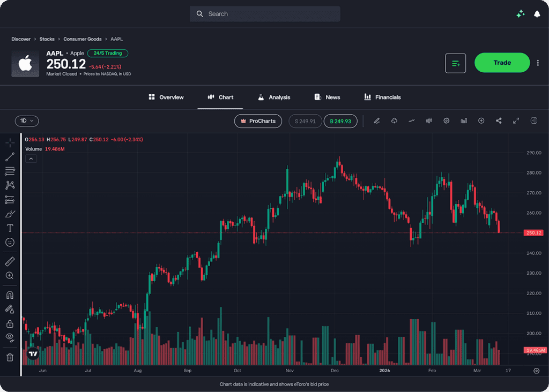Viewport: 549px width, 392px height.
Task: Expand the chart to fullscreen
Action: (516, 121)
